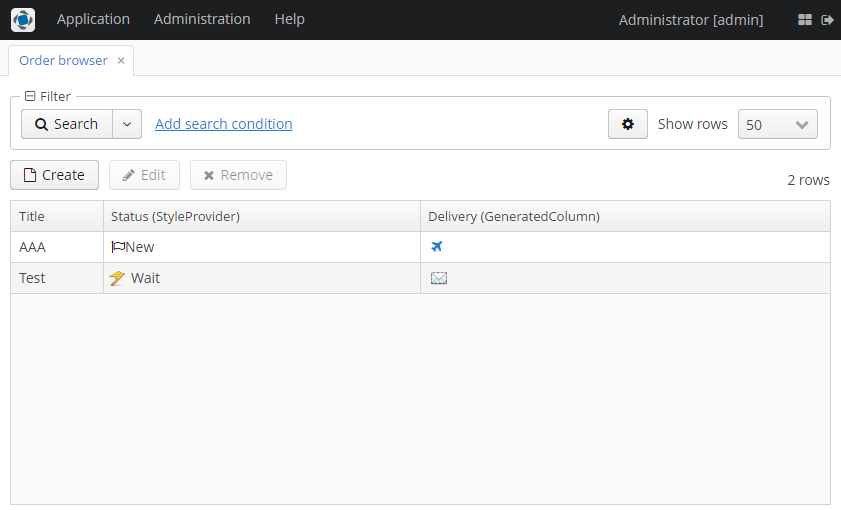Select the Test row title cell
Screen dimensions: 841x510
(33, 278)
